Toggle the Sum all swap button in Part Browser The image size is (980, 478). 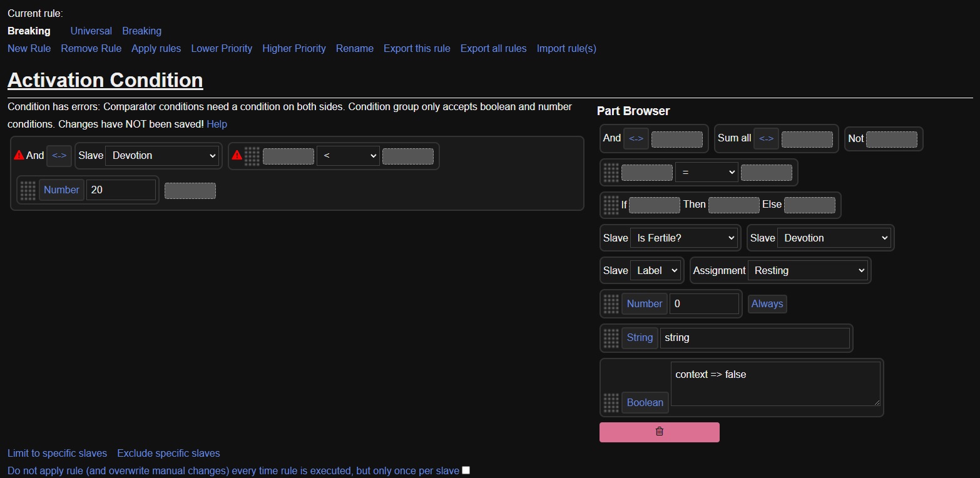tap(766, 138)
